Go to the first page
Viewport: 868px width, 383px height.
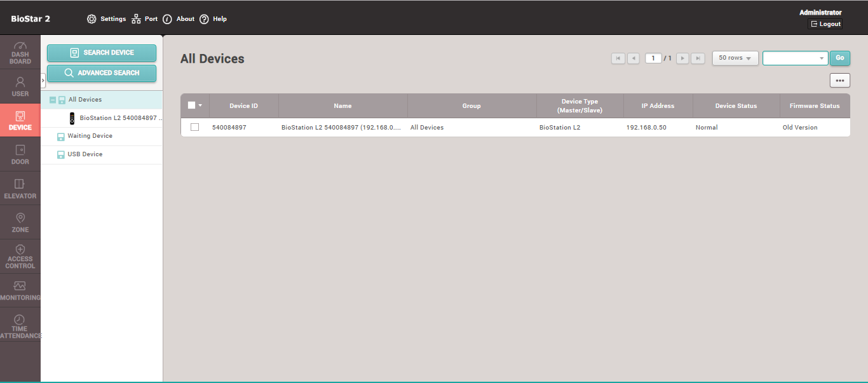[618, 58]
